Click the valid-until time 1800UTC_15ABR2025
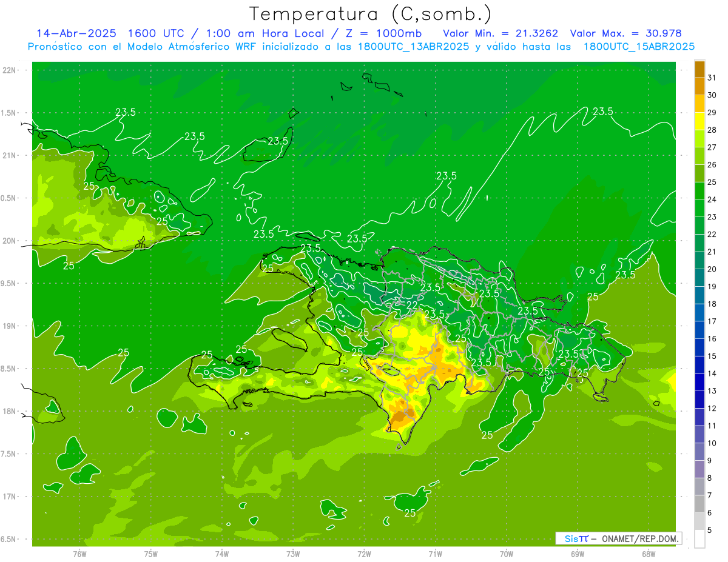Image resolution: width=728 pixels, height=562 pixels. pyautogui.click(x=639, y=47)
